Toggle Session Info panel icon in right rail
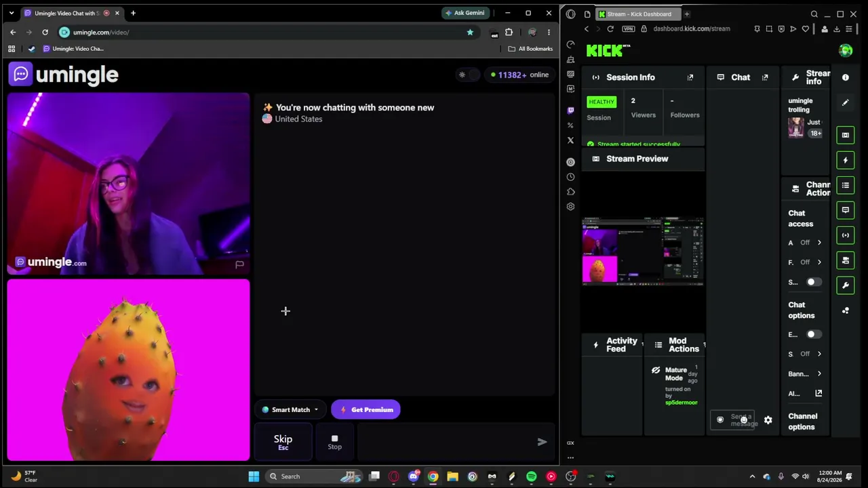868x488 pixels. tap(846, 235)
